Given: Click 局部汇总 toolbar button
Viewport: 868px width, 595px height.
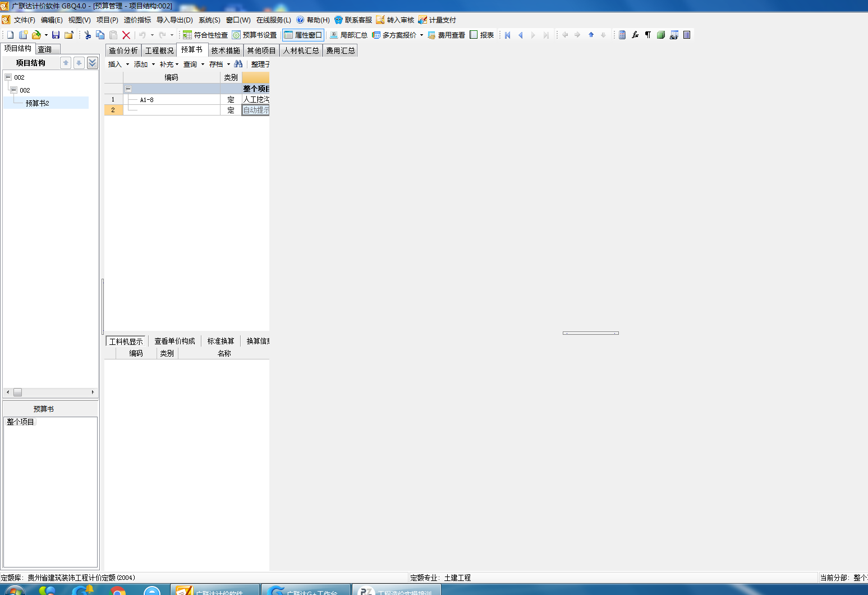Looking at the screenshot, I should click(348, 35).
